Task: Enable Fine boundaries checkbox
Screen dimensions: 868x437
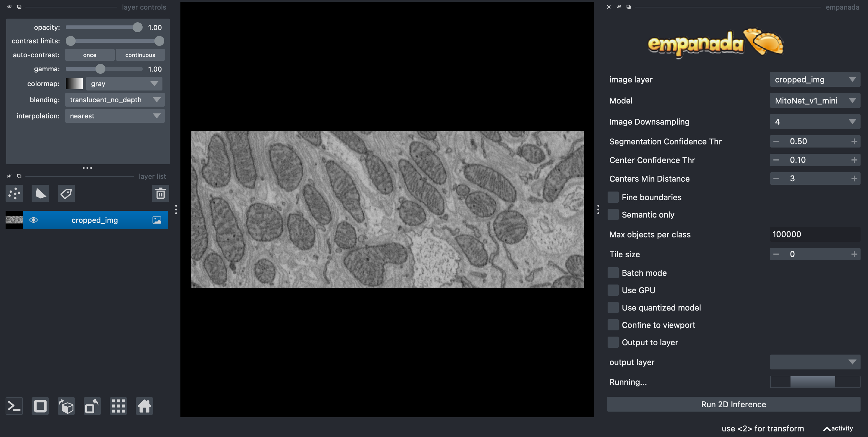Action: pos(613,197)
